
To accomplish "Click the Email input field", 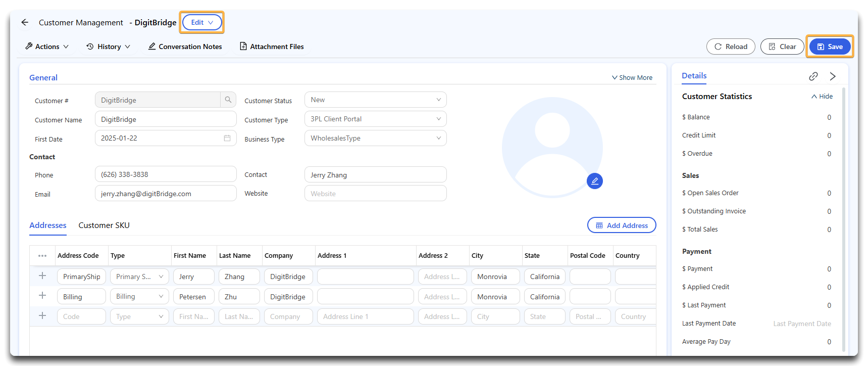I will 166,194.
